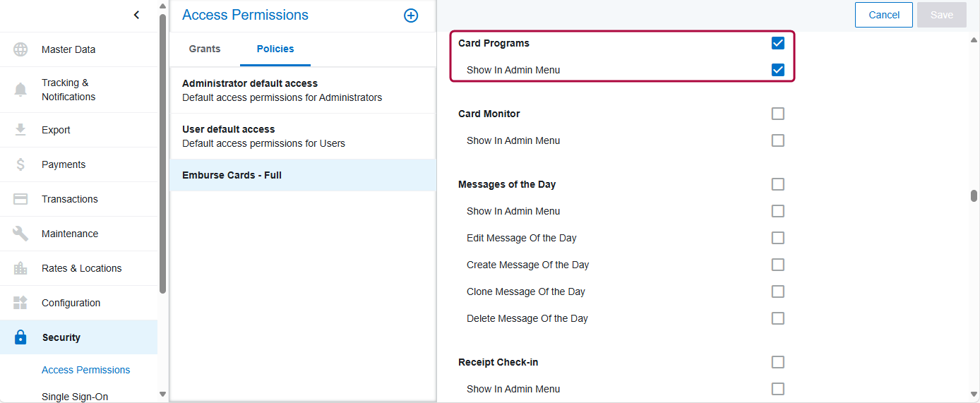Select the Administrator default access policy
This screenshot has height=403, width=980.
(303, 90)
